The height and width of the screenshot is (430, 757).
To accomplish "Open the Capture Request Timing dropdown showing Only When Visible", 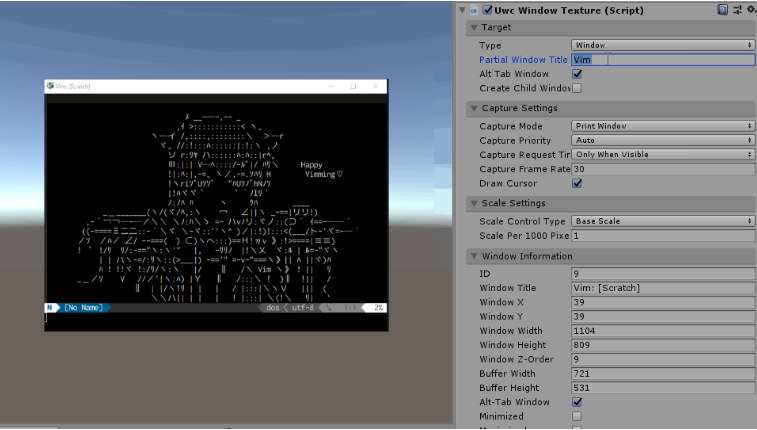I will point(663,154).
